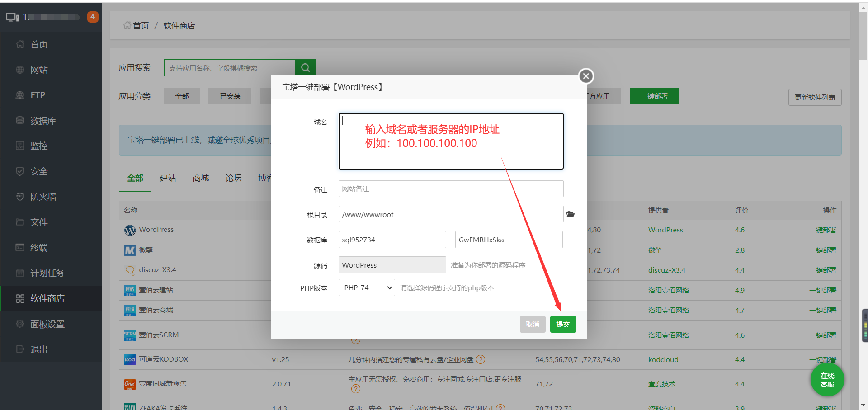Screen dimensions: 868x410
Task: Click the folder browse icon beside 根目录
Action: 571,214
